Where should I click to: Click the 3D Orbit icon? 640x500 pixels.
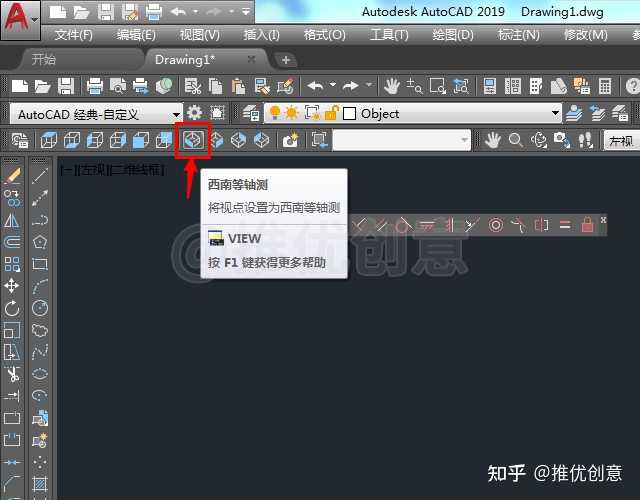(539, 140)
